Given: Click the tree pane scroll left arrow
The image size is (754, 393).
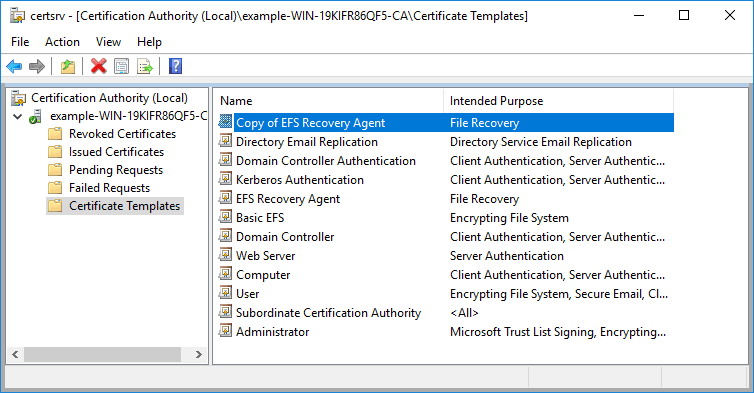Looking at the screenshot, I should click(x=15, y=355).
